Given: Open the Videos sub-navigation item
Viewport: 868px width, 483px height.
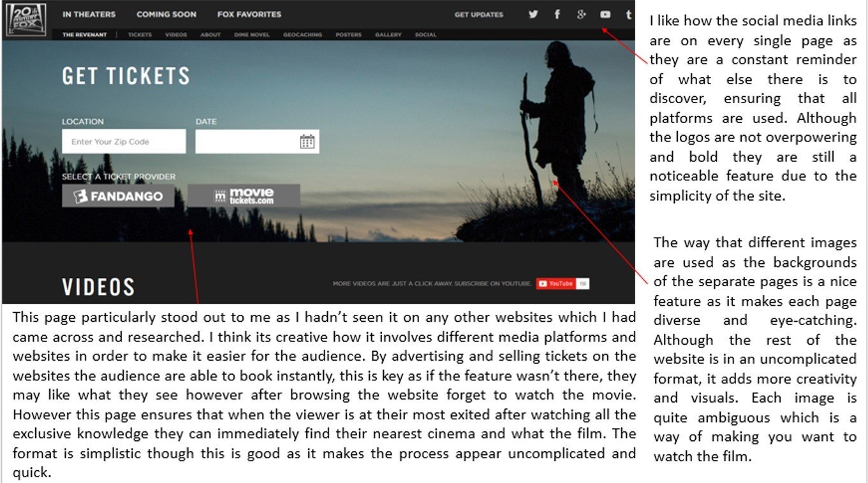Looking at the screenshot, I should coord(176,35).
